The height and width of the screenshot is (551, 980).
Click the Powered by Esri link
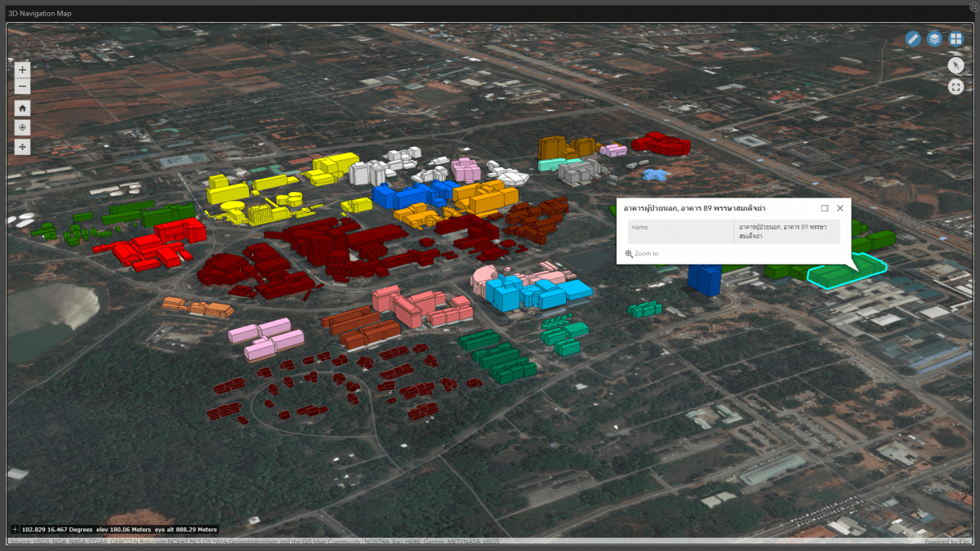(x=948, y=542)
